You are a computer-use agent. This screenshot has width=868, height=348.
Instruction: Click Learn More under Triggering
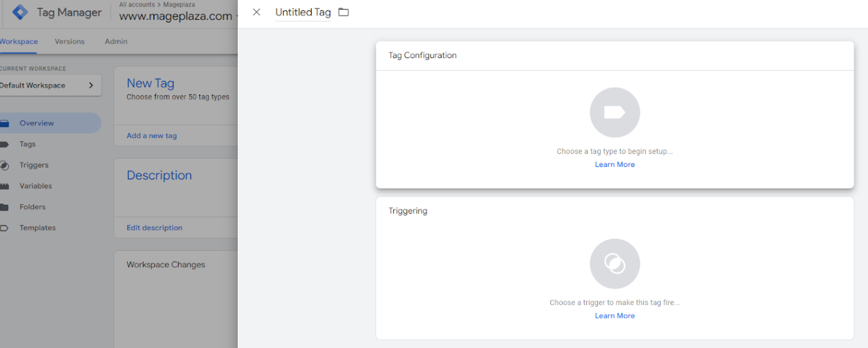[x=615, y=316]
